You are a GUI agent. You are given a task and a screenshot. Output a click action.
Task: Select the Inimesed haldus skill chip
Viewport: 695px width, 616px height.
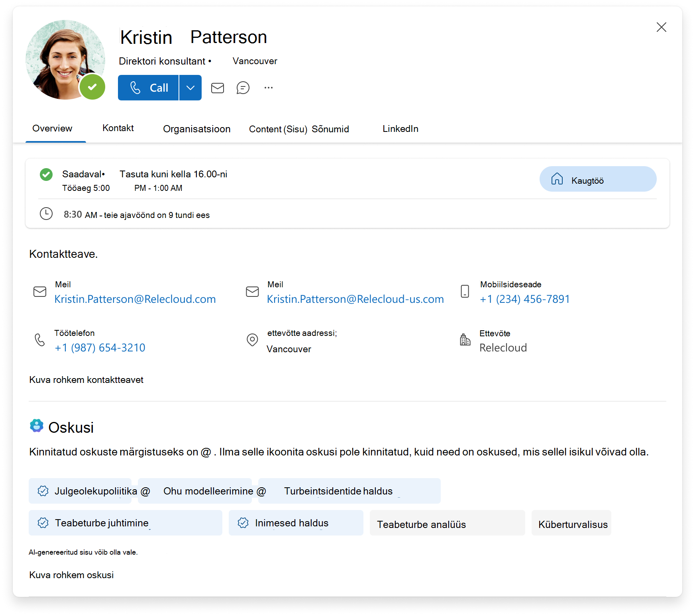[x=296, y=523]
